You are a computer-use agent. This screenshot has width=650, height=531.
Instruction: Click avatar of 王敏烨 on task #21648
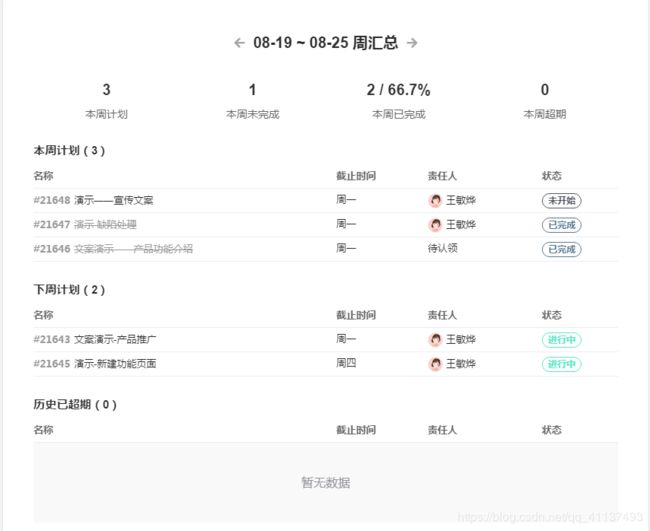coord(435,201)
